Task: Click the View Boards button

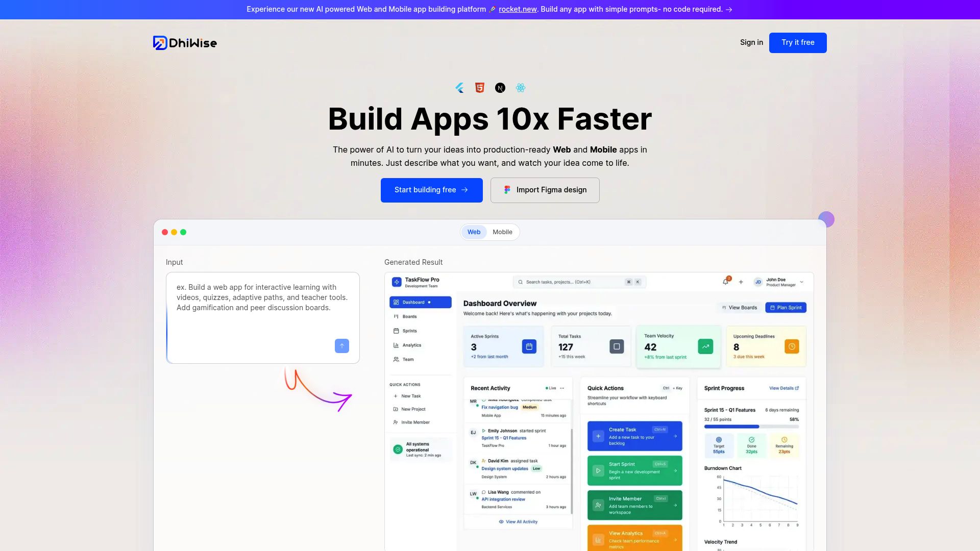Action: pos(739,308)
